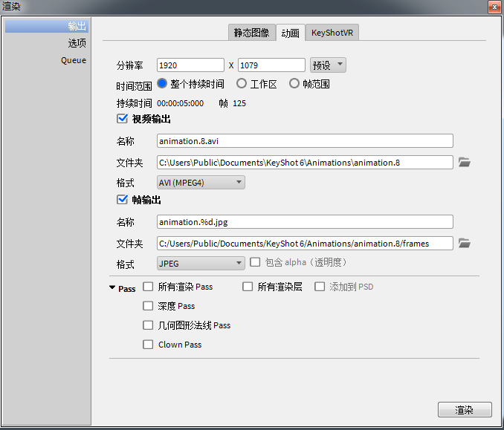Select the 帧范围 radio button

[x=294, y=84]
